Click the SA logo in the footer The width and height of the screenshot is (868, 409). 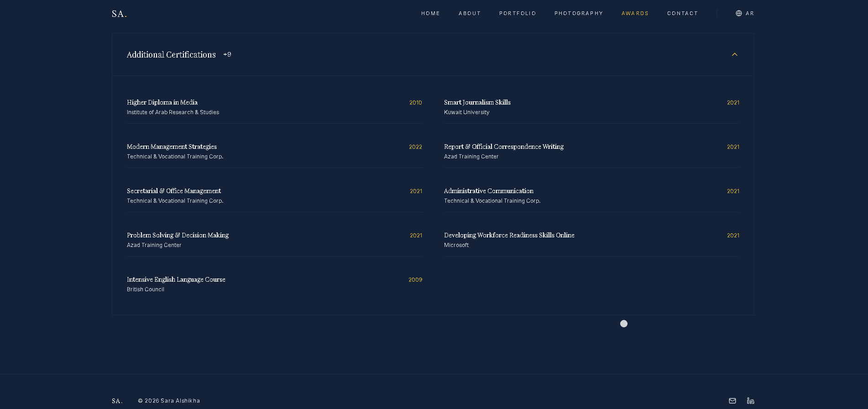click(117, 401)
